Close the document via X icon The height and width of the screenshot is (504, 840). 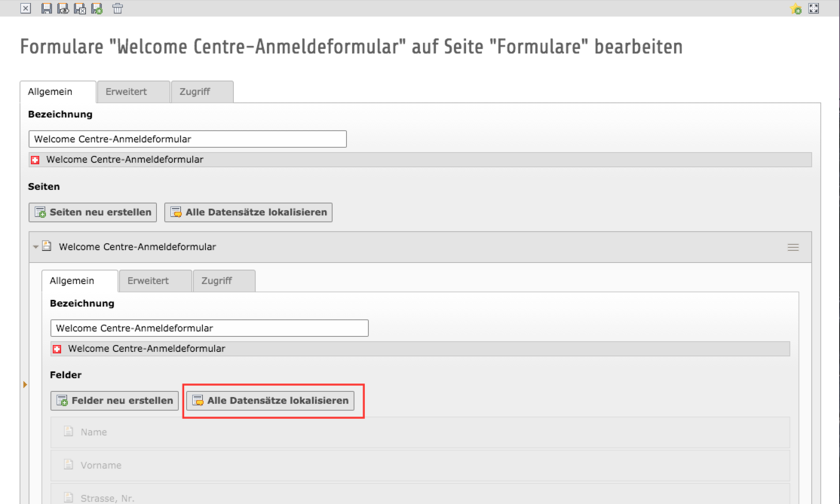click(26, 8)
